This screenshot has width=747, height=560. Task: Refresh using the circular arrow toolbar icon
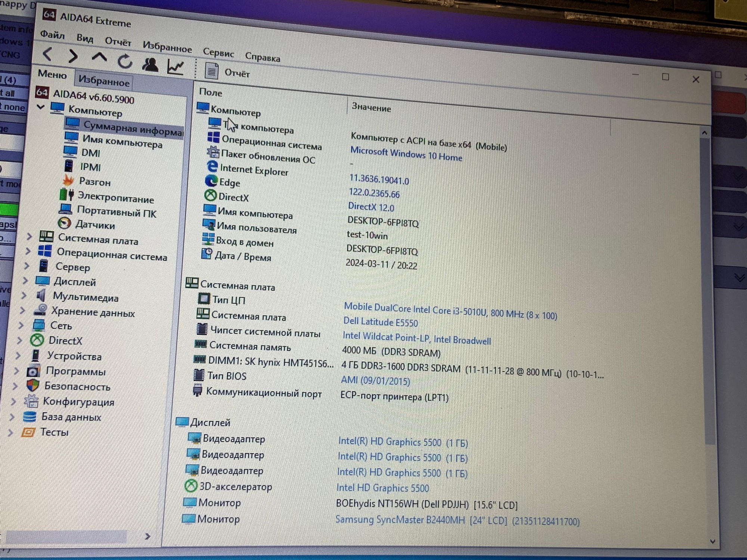click(x=125, y=62)
